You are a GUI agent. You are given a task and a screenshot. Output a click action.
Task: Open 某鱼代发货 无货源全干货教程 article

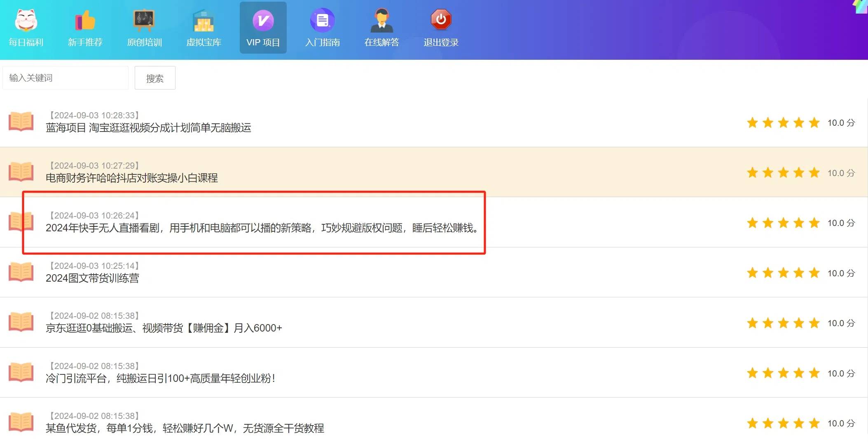tap(185, 428)
